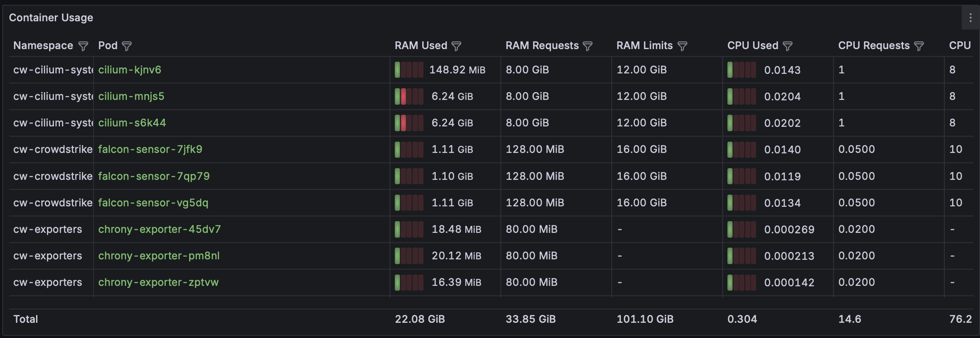Click the RAM gauge bar for cilium-s6k44
Screen dimensions: 980x338
pyautogui.click(x=409, y=123)
